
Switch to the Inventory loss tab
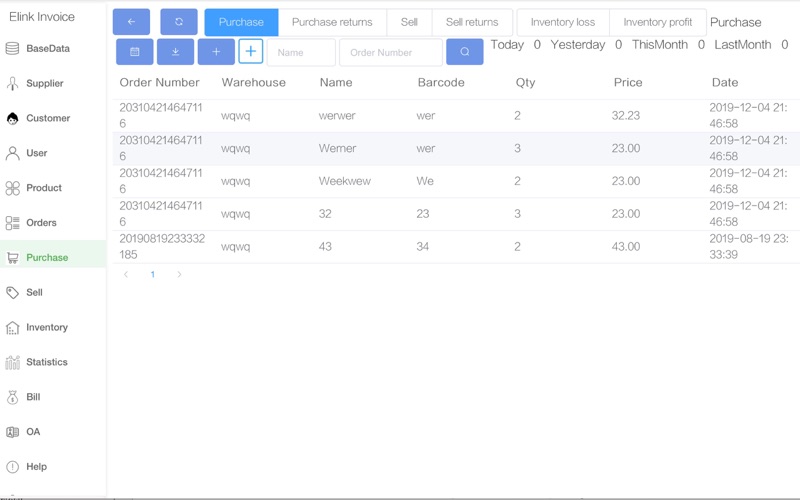pos(563,22)
